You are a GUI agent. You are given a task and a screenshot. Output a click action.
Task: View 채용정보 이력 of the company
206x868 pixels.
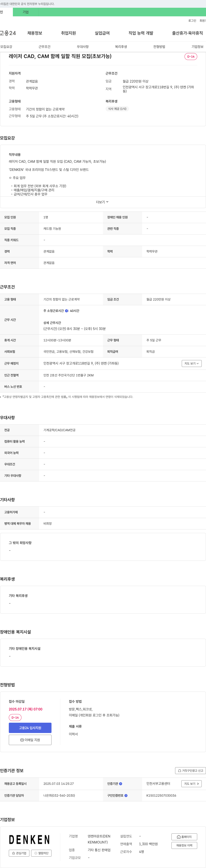pos(184,845)
